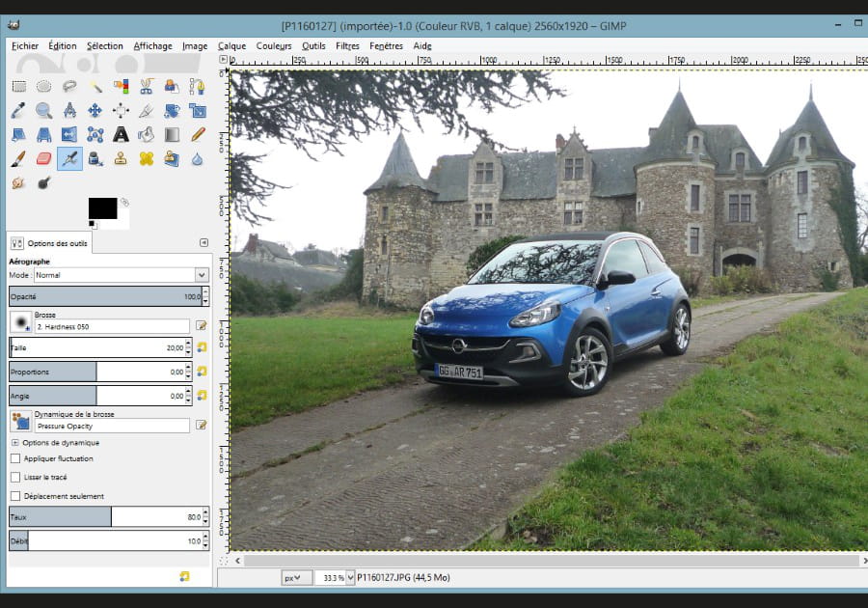The height and width of the screenshot is (608, 868).
Task: Select the Dodge/Burn tool
Action: 43,182
